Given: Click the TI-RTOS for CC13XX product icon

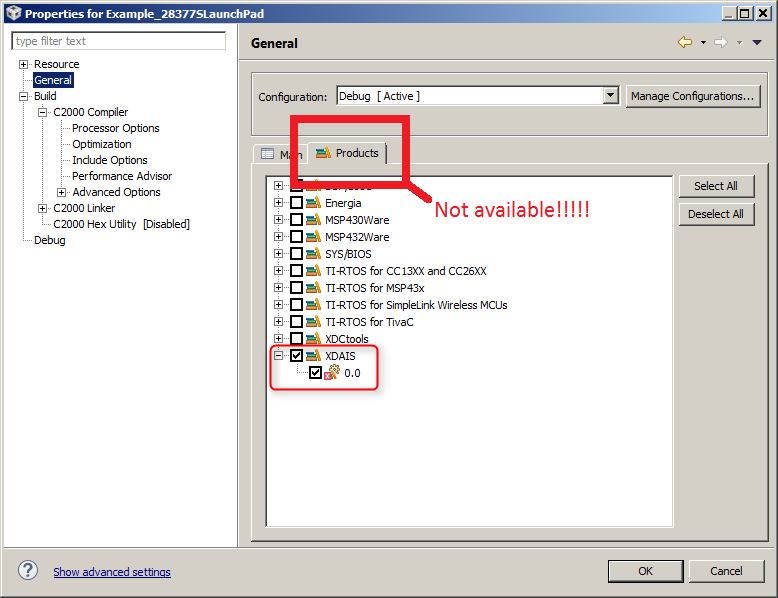Looking at the screenshot, I should 313,270.
